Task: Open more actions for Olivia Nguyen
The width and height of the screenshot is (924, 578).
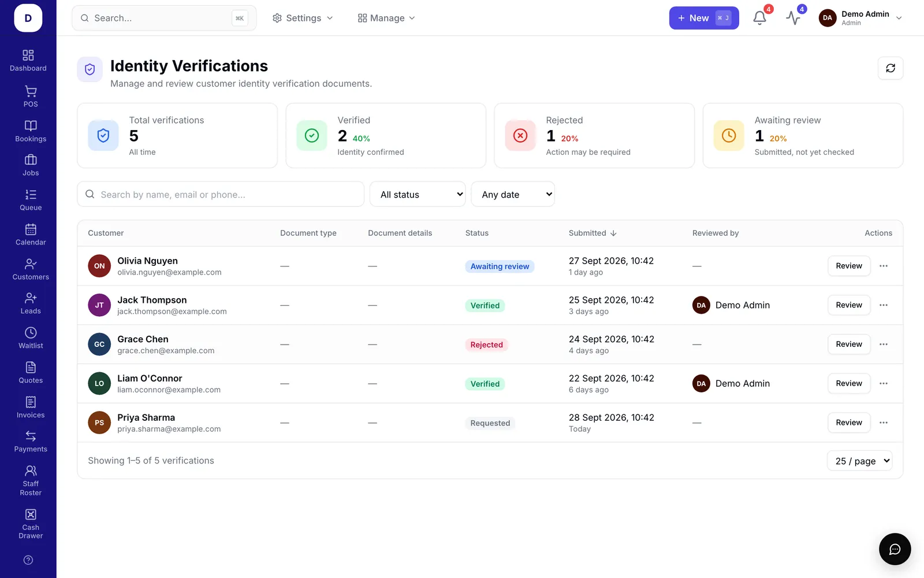Action: coord(884,266)
